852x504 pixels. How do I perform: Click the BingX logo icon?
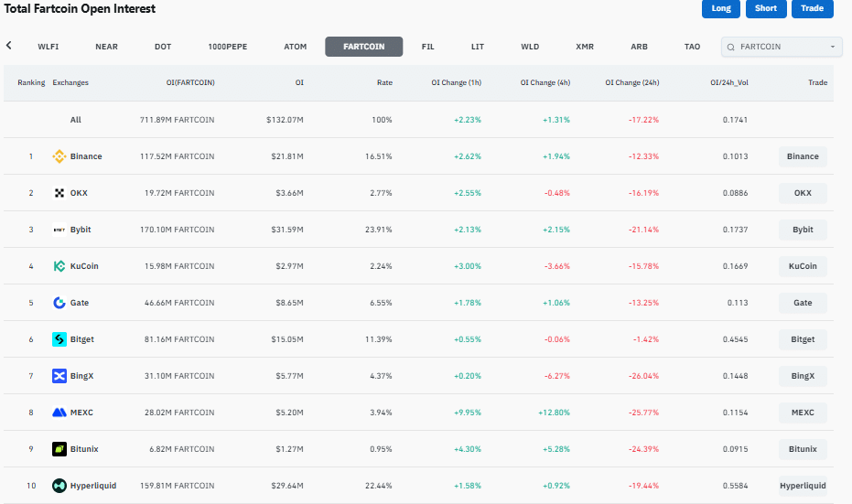(x=59, y=376)
